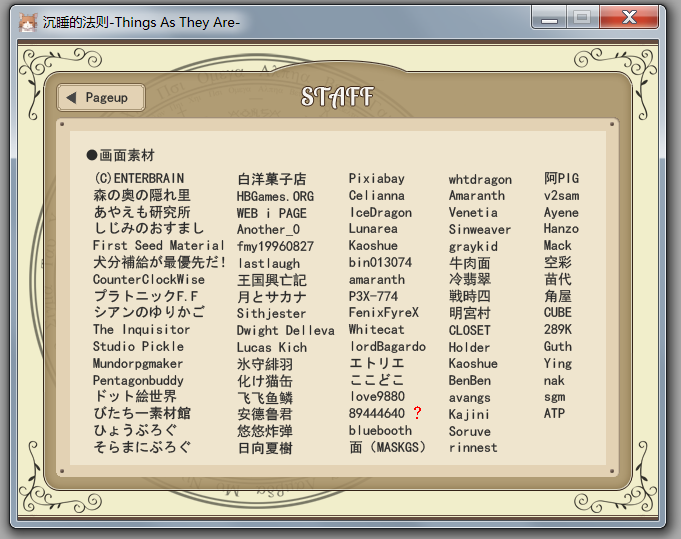681x539 pixels.
Task: Minimize the game window
Action: (549, 17)
